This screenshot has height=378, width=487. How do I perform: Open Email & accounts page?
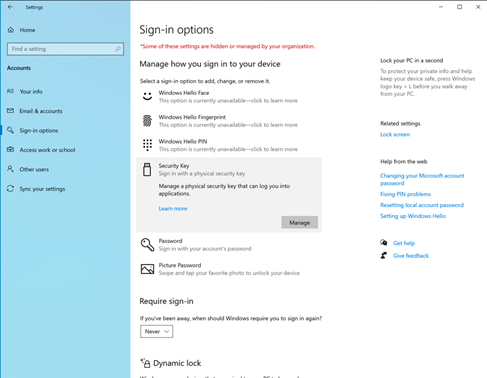coord(41,111)
